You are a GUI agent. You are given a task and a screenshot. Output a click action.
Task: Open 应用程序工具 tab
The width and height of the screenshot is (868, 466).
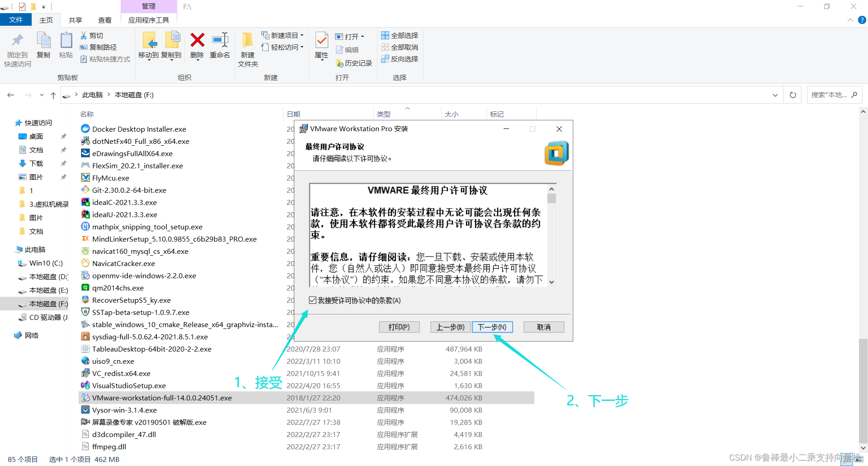click(149, 20)
